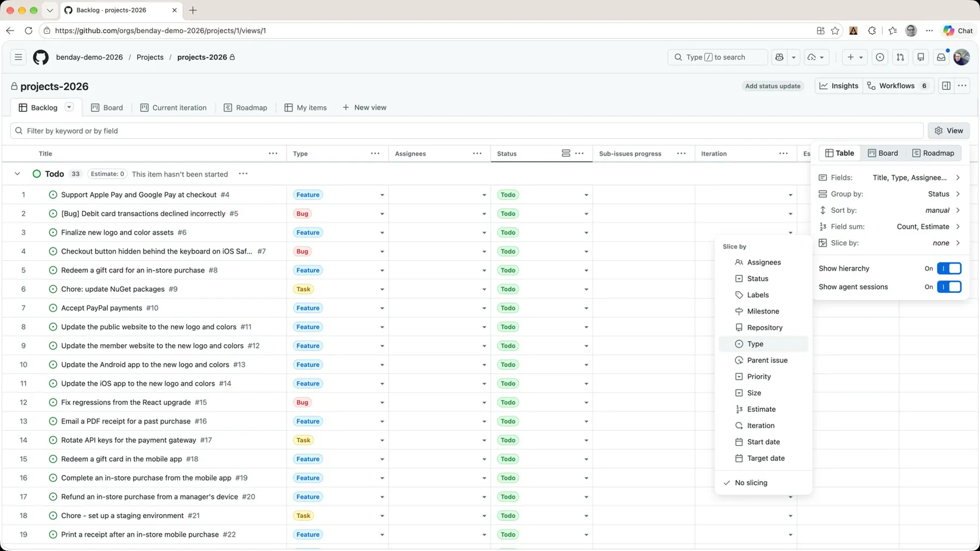Choose Target date in Slice by menu
The width and height of the screenshot is (980, 551).
click(x=763, y=458)
